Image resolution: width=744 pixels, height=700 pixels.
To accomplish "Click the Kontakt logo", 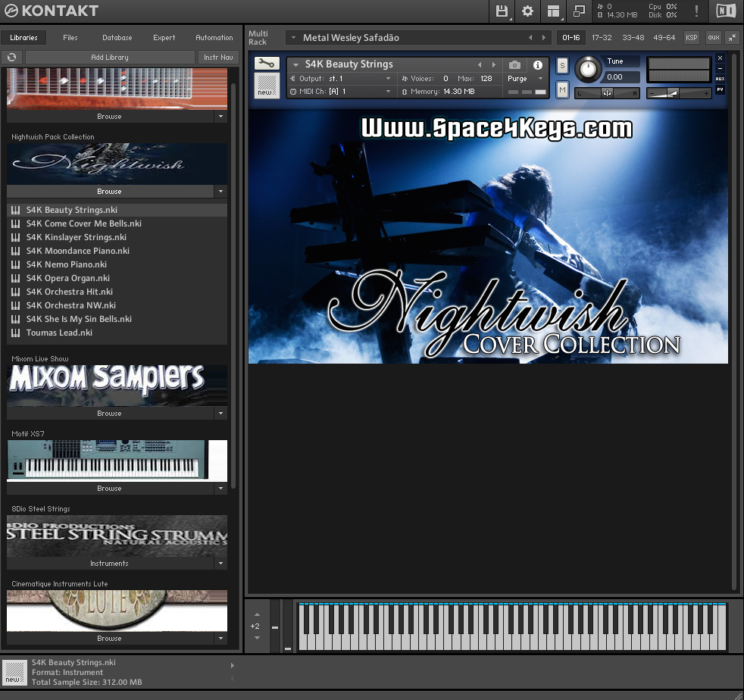I will pos(52,11).
